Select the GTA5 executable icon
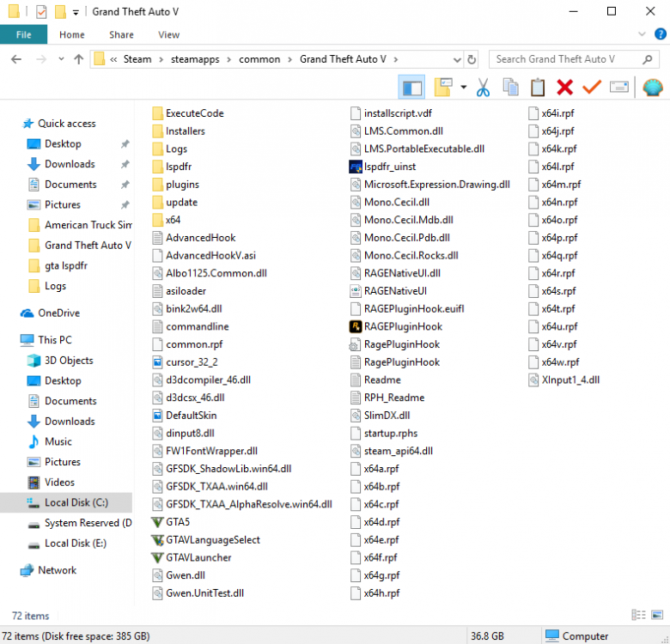The height and width of the screenshot is (644, 670). tap(157, 522)
